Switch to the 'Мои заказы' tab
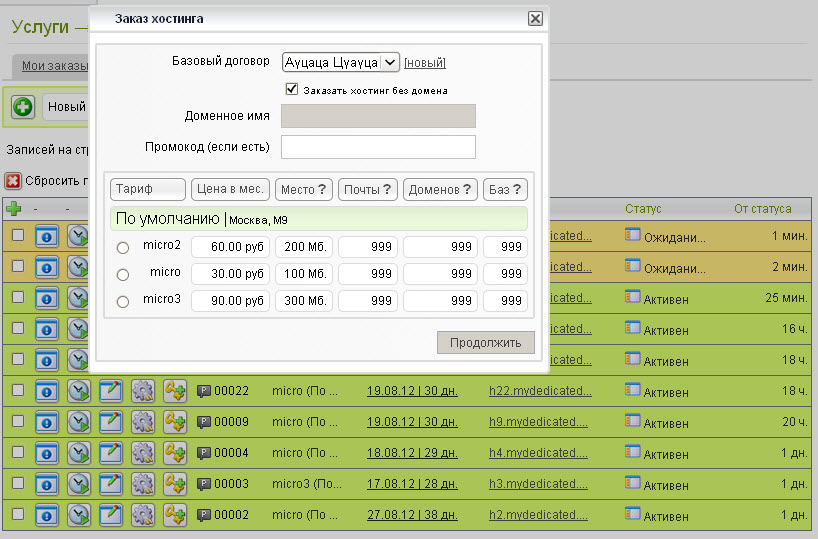The width and height of the screenshot is (818, 539). click(x=52, y=67)
